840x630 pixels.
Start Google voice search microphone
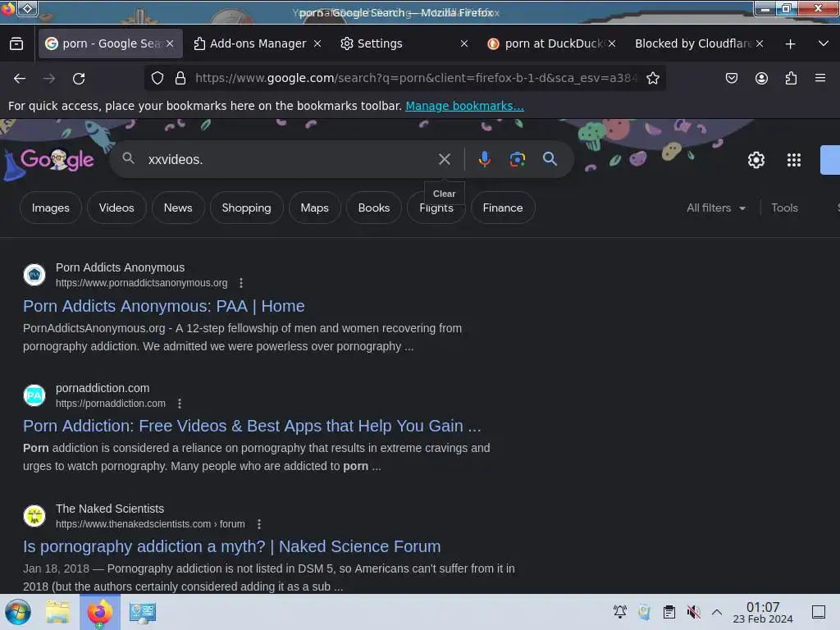(484, 159)
